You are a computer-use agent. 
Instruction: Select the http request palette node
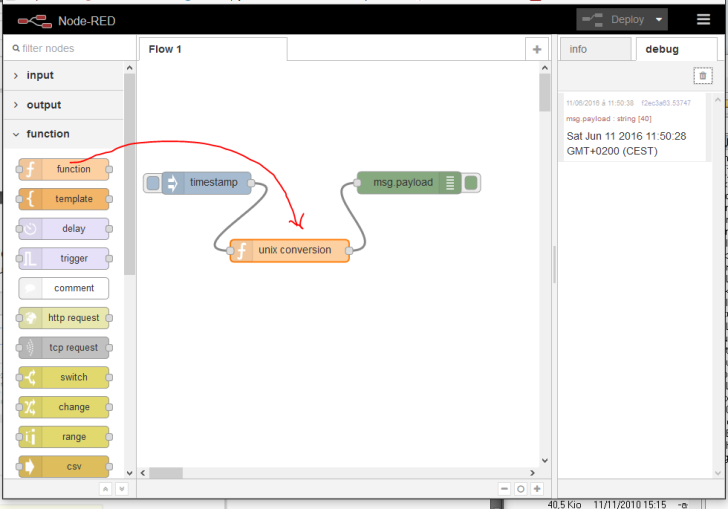(x=64, y=318)
